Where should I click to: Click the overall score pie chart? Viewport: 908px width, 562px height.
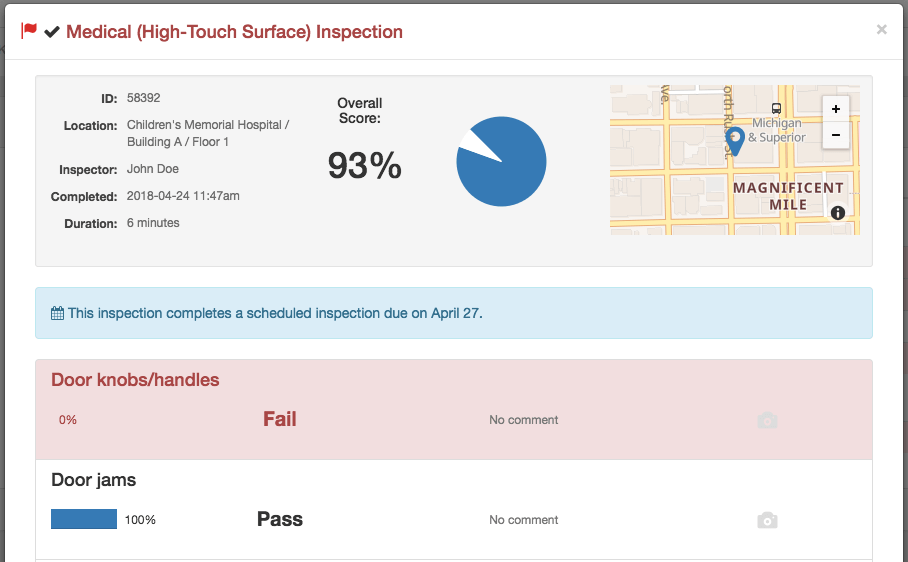[x=501, y=161]
